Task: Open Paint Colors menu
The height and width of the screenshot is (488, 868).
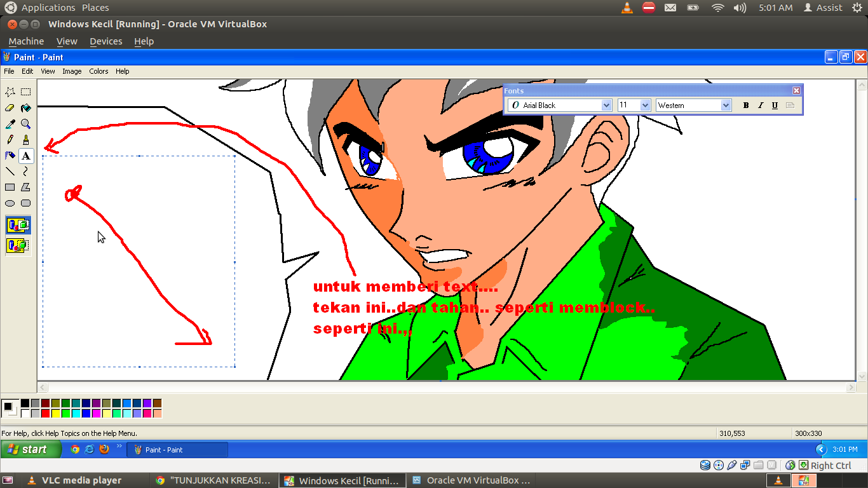Action: point(98,71)
